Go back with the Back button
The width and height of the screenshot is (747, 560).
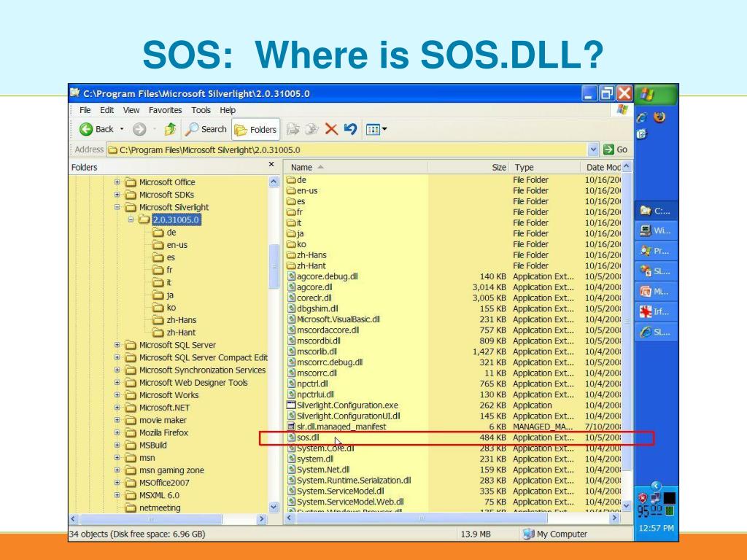coord(96,129)
